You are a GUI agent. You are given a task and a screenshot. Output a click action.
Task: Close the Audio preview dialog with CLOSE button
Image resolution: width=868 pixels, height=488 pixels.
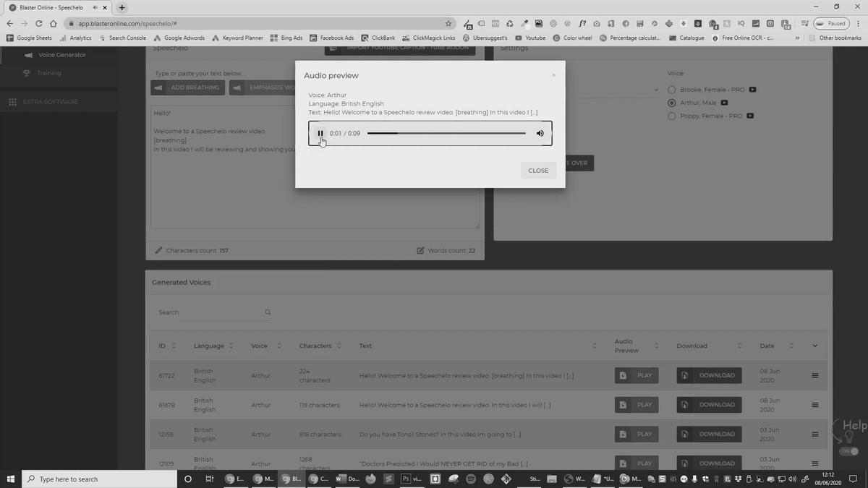[x=538, y=171]
